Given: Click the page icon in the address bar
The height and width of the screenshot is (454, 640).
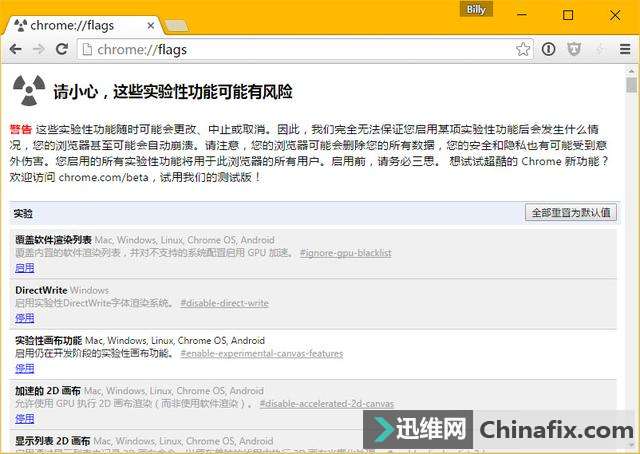Looking at the screenshot, I should coord(87,49).
